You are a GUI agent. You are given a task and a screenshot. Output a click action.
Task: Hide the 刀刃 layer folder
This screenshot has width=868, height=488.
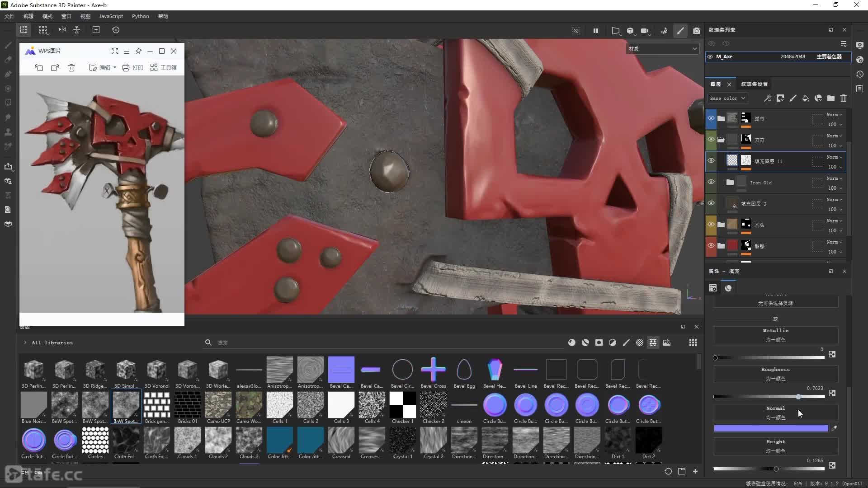click(x=711, y=140)
